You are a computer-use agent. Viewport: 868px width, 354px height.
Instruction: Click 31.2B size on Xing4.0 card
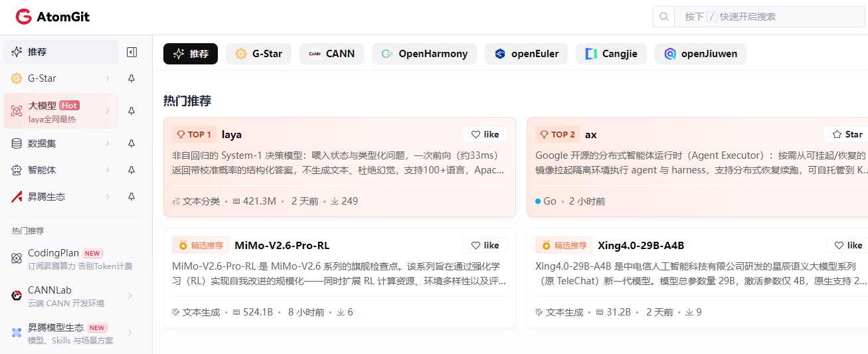coord(614,312)
